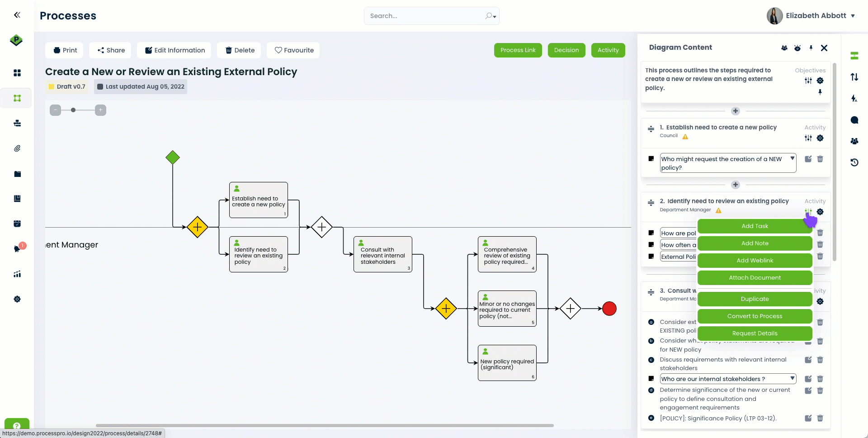Open Elizabeth Abbott user dropdown
Screen dimensions: 868x438
click(x=853, y=16)
